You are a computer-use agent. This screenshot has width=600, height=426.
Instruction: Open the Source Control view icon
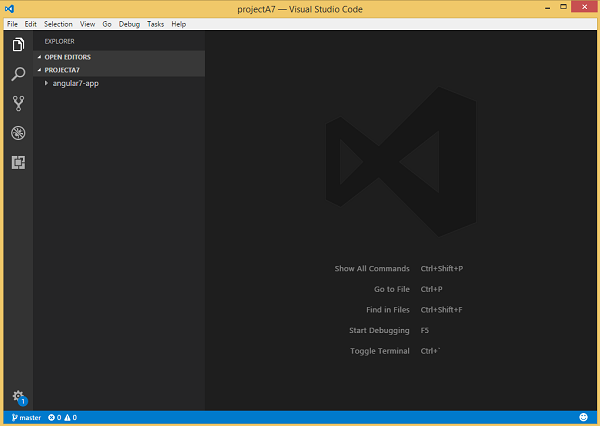18,103
